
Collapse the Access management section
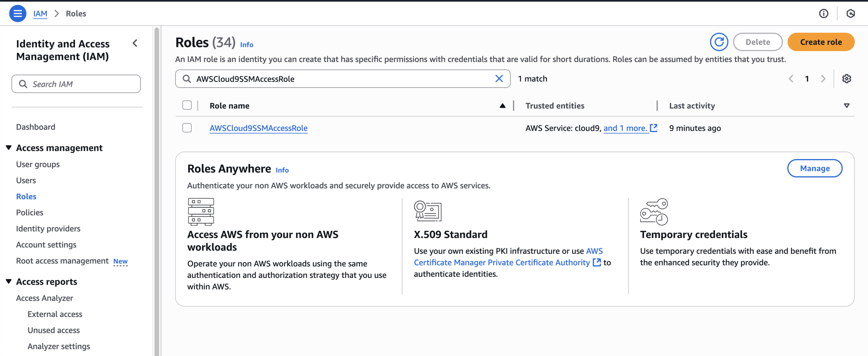coord(9,148)
